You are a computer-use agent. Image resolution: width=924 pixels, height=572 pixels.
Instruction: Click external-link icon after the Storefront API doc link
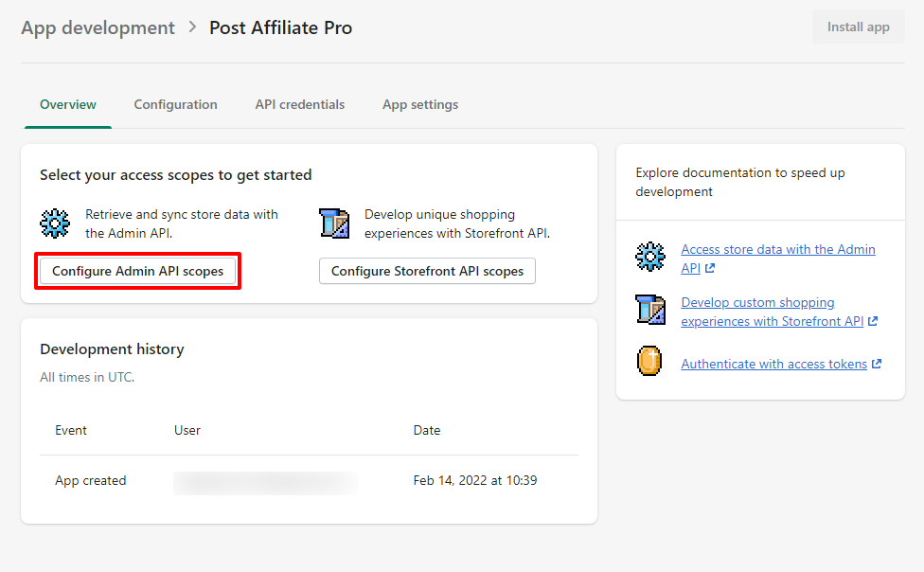873,322
